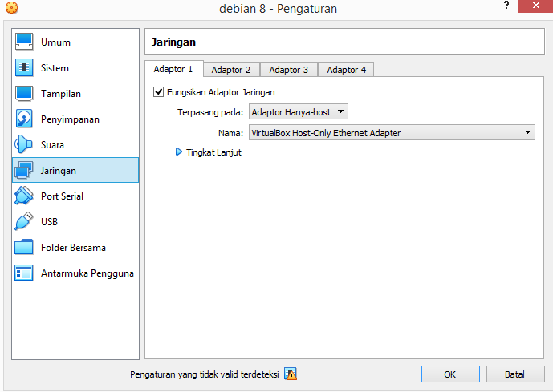Click the invalid settings warning icon
553x392 pixels.
pos(291,374)
